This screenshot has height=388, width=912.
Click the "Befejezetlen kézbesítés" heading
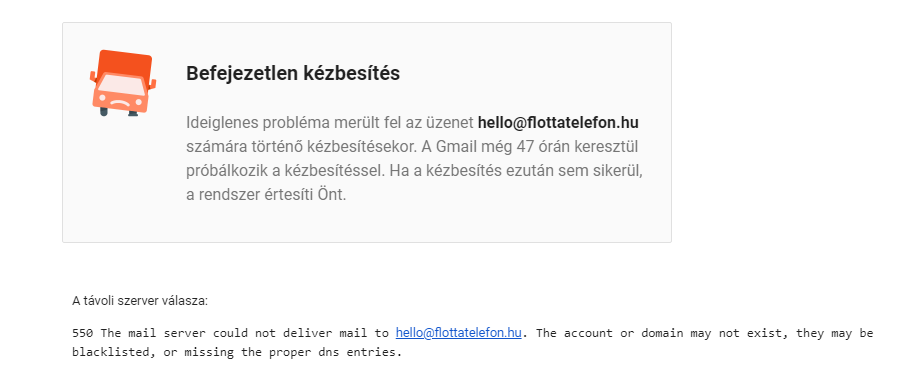click(x=293, y=73)
